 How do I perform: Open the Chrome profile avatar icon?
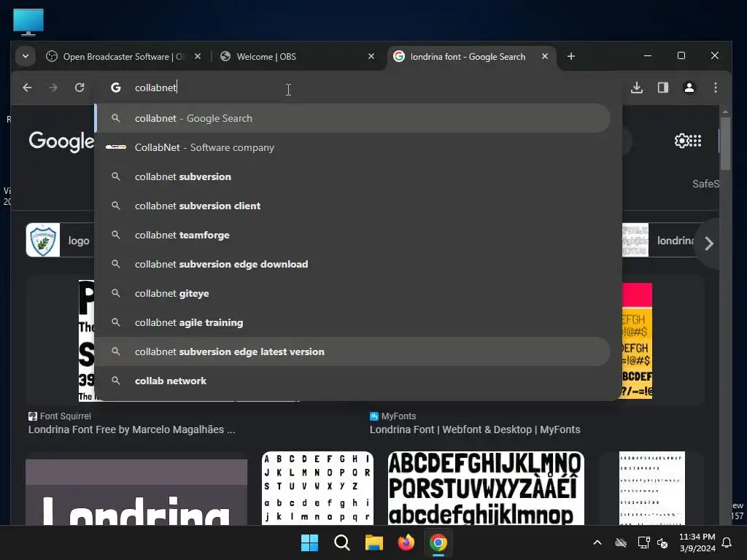[x=689, y=87]
